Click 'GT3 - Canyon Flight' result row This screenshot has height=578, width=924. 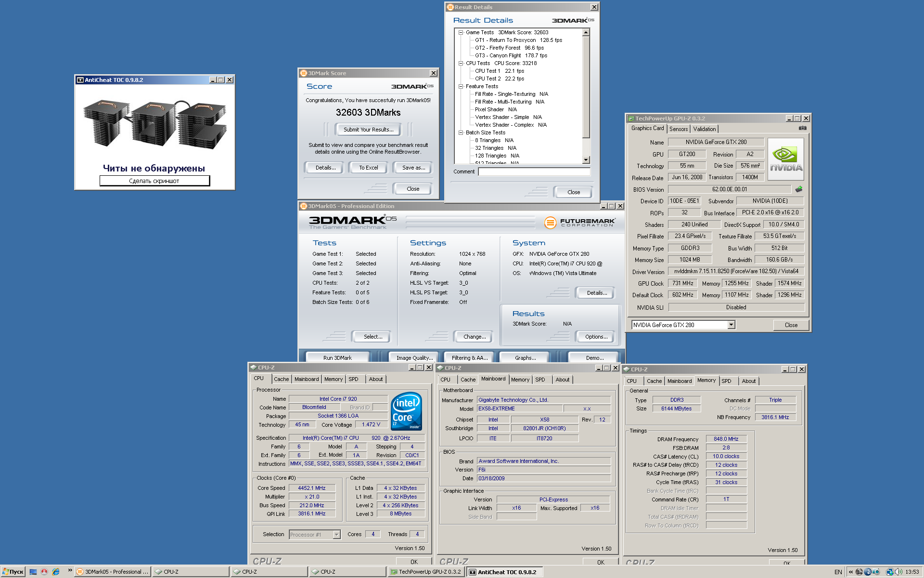(511, 56)
